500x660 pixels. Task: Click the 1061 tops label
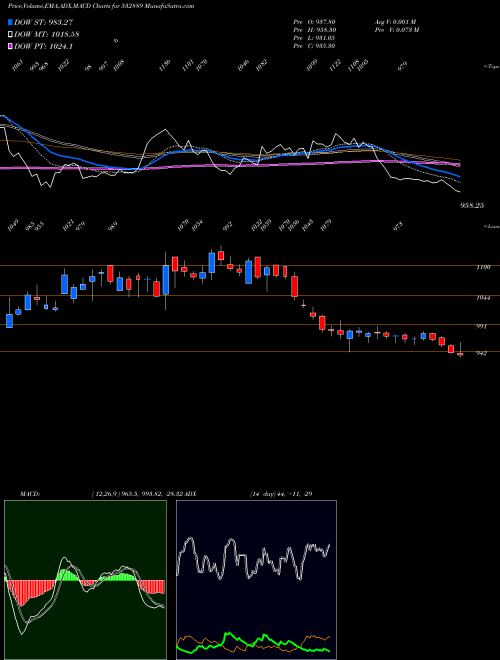[17, 65]
